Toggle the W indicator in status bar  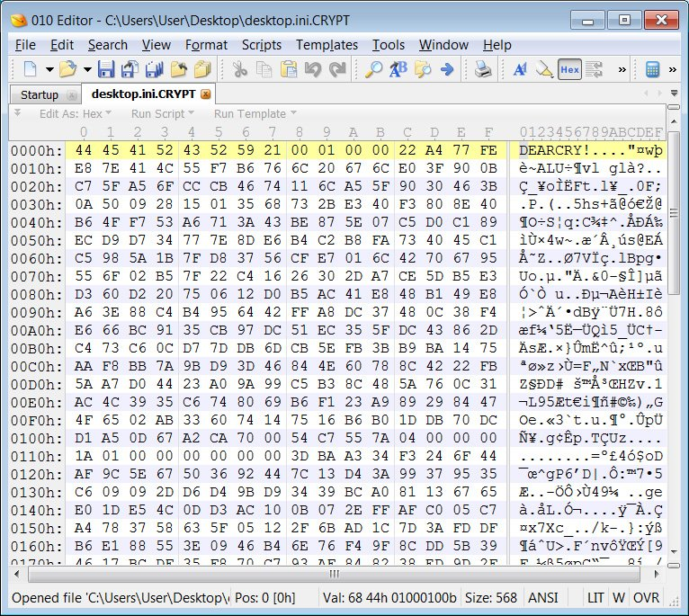coord(618,597)
